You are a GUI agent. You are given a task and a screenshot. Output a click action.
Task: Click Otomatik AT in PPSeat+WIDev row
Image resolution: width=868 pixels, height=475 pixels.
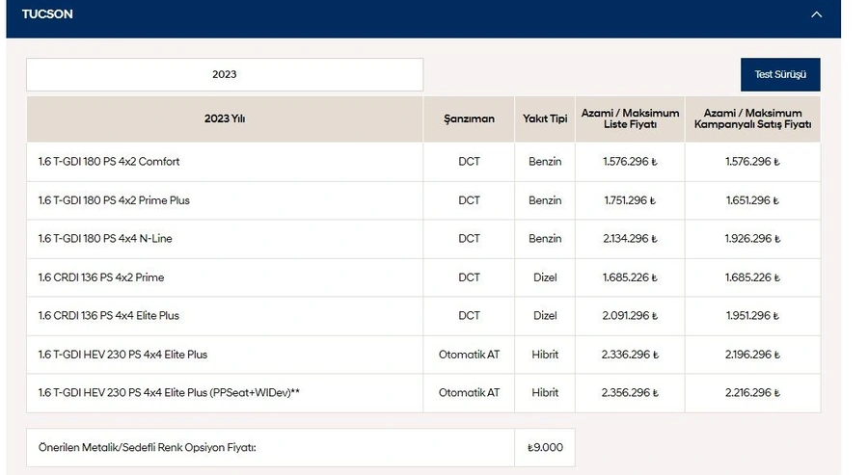[469, 392]
